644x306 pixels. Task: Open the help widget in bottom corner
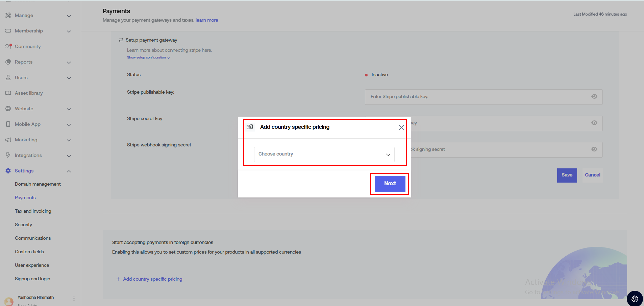click(x=635, y=299)
